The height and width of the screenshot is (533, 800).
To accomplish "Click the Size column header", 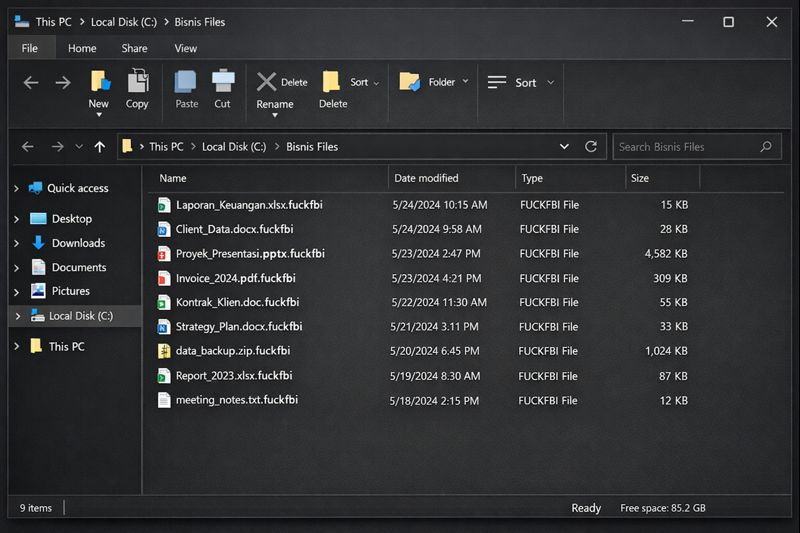I will (x=640, y=178).
